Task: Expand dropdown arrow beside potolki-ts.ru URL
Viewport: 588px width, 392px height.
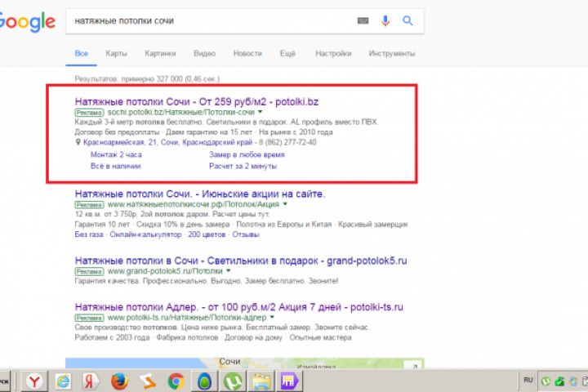Action: [x=272, y=318]
